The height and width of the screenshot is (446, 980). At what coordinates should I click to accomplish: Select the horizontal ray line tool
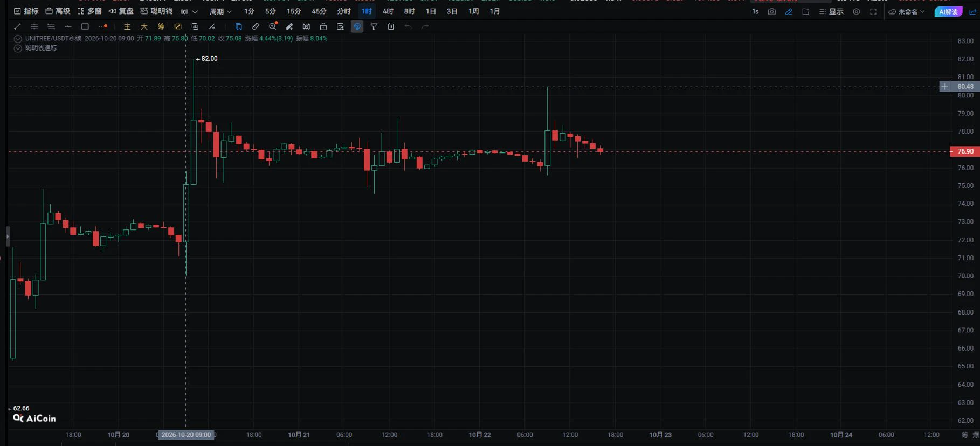pyautogui.click(x=68, y=26)
